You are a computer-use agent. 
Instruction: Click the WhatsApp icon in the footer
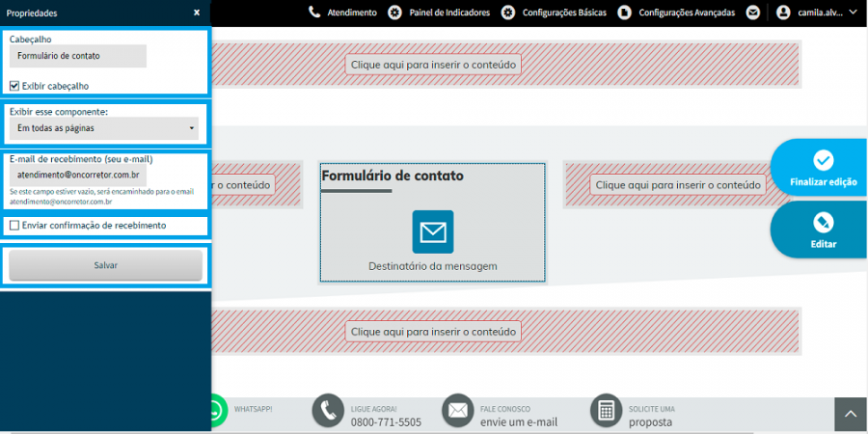(x=219, y=411)
